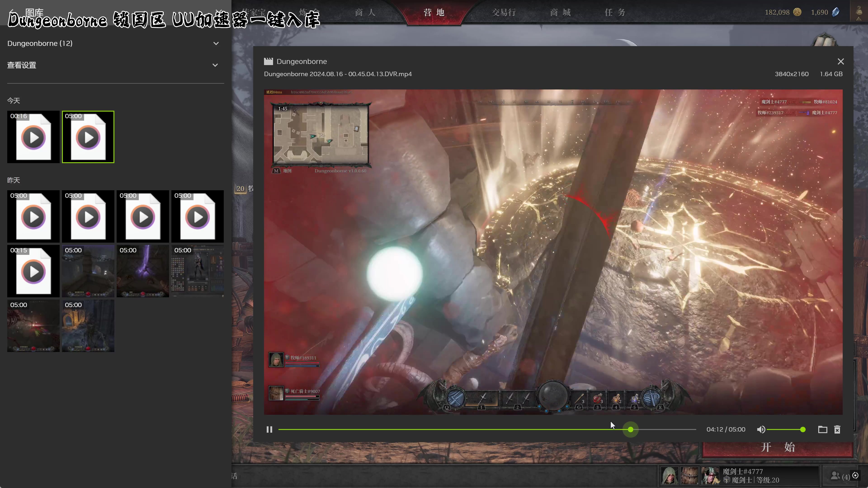Delete the current video with trash icon
Viewport: 868px width, 488px height.
[837, 429]
